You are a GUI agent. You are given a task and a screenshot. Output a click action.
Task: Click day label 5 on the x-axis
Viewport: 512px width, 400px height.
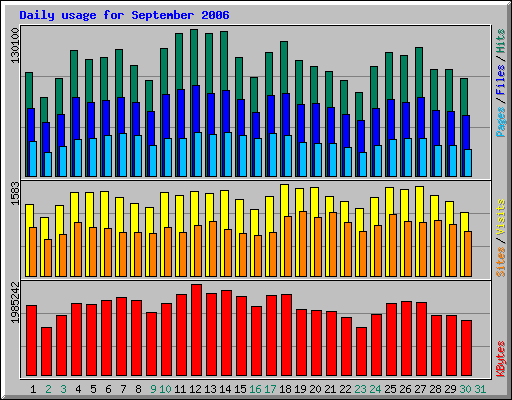click(x=93, y=389)
